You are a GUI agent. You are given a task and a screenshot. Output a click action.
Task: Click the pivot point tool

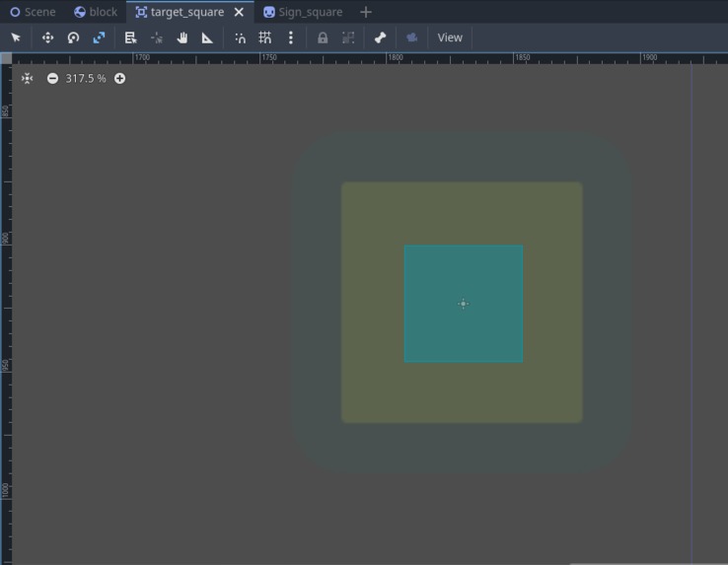click(157, 37)
